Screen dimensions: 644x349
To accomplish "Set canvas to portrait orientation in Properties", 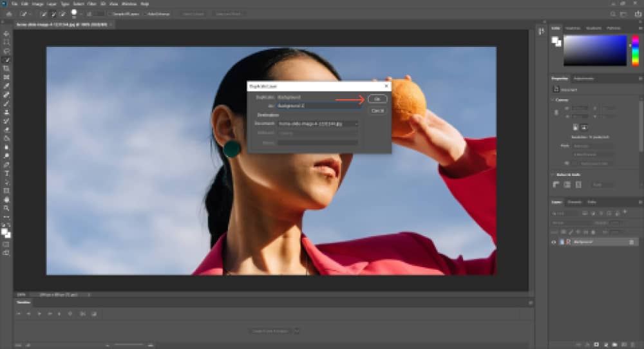I will (575, 127).
